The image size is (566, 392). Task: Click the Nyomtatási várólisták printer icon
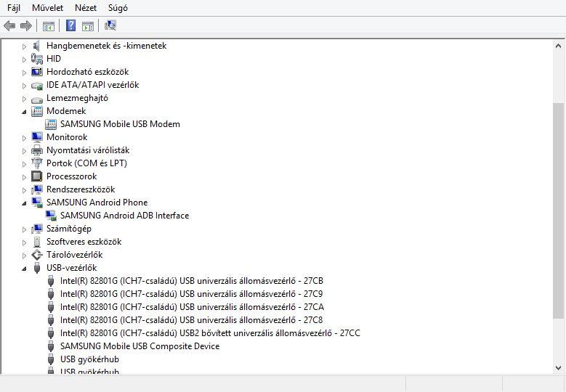coord(37,150)
